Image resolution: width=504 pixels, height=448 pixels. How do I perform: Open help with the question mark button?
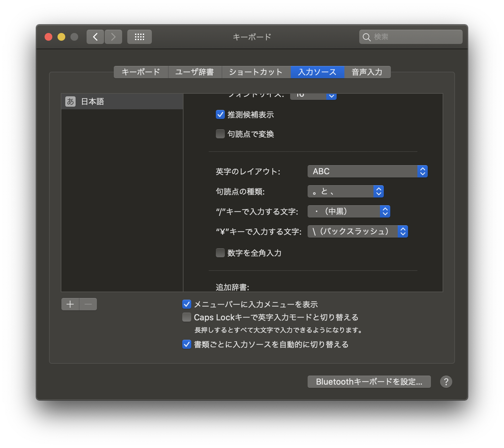tap(446, 382)
